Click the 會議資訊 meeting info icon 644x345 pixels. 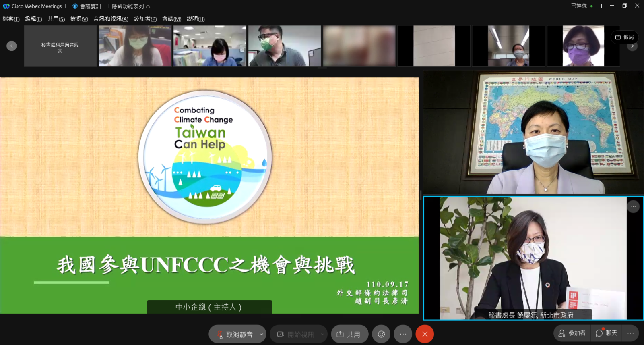pos(75,6)
